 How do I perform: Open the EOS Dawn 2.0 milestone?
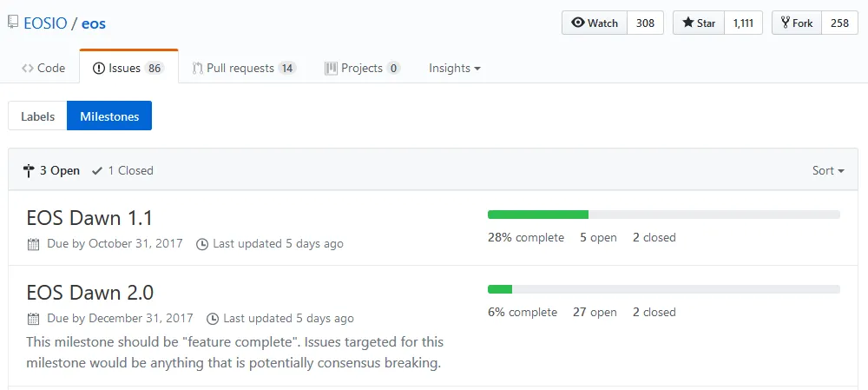click(x=89, y=293)
